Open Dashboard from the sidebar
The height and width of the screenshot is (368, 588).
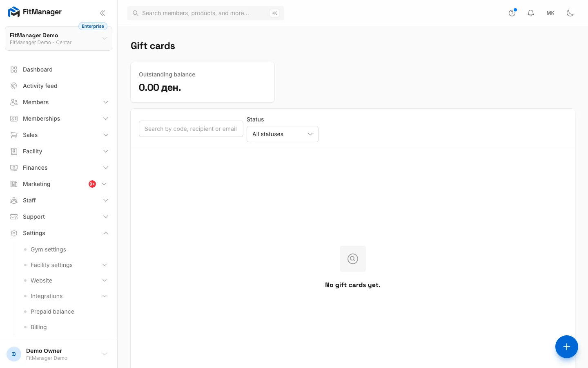tap(59, 70)
